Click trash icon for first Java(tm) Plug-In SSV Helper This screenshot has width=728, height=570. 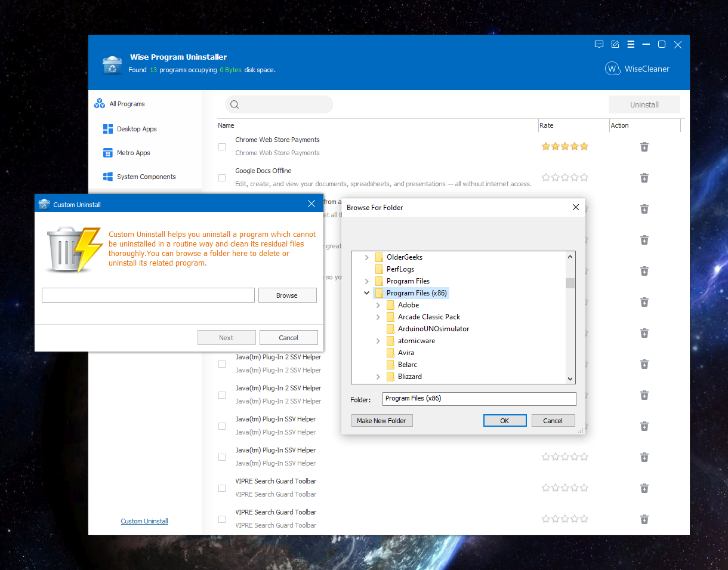pyautogui.click(x=644, y=426)
